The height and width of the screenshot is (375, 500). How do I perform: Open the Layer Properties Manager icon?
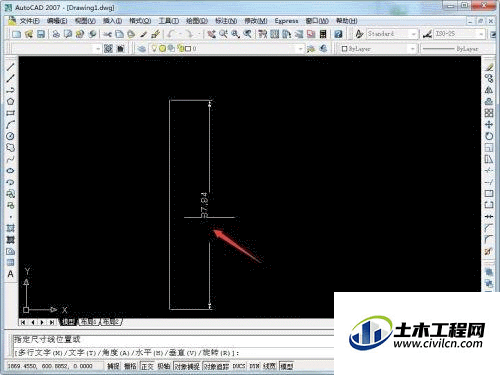click(x=142, y=49)
